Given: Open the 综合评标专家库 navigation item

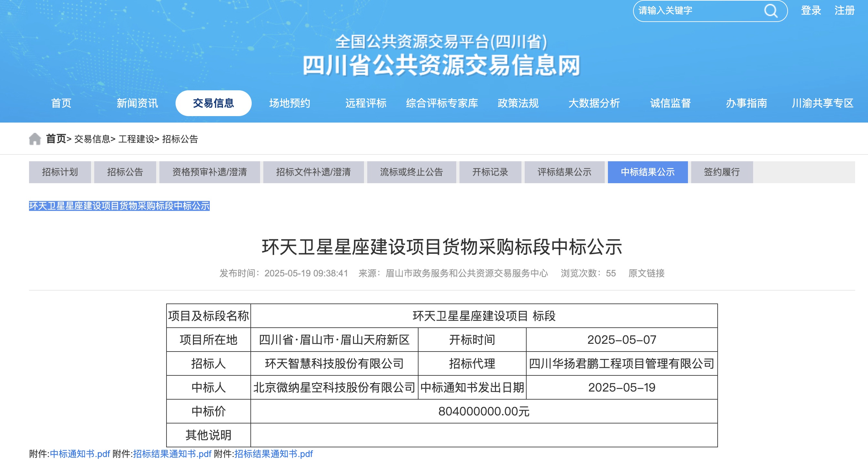Looking at the screenshot, I should [x=442, y=103].
